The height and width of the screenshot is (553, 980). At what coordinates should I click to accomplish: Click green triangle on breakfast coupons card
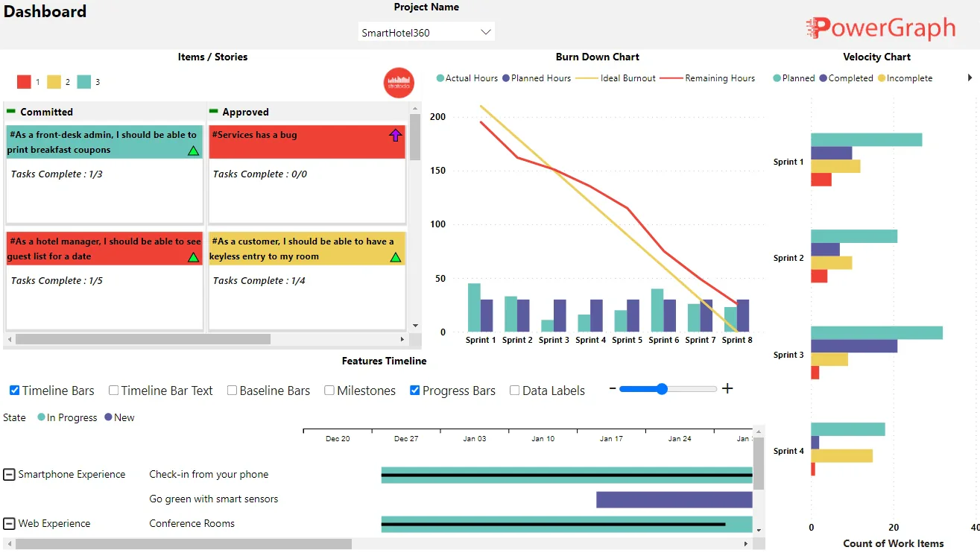click(x=193, y=151)
